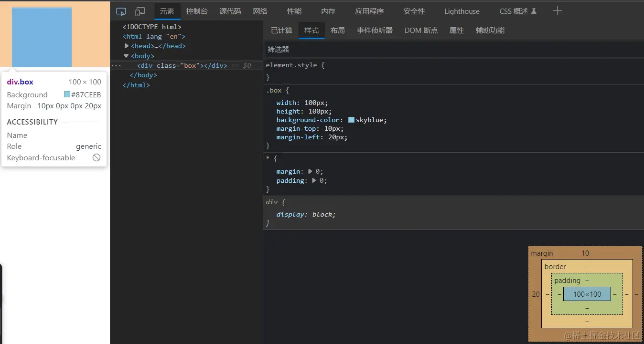644x344 pixels.
Task: Click the ellipsis beside the selected div row
Action: [x=116, y=65]
